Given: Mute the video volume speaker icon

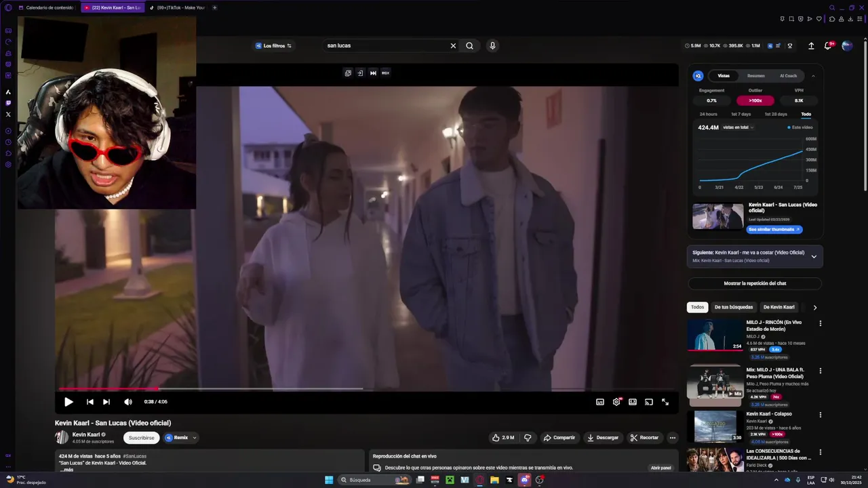Looking at the screenshot, I should (127, 402).
